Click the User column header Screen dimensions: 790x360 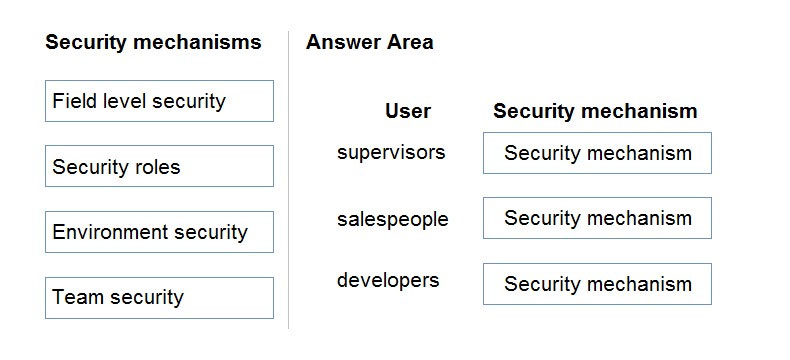[x=408, y=111]
